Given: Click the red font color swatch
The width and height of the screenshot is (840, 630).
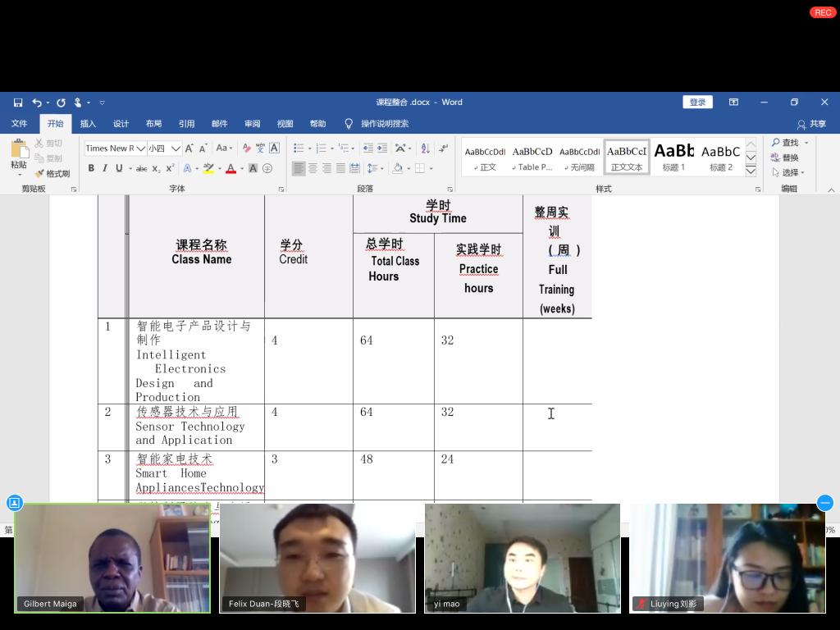Looking at the screenshot, I should coord(231,169).
